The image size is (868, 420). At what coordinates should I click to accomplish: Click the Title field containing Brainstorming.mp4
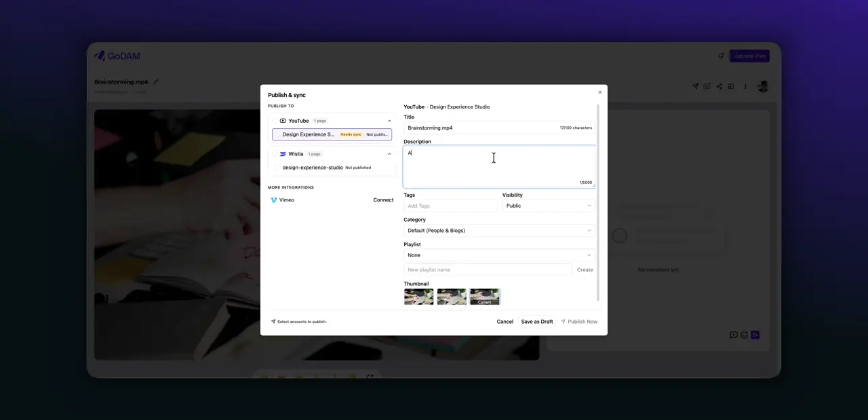click(500, 128)
